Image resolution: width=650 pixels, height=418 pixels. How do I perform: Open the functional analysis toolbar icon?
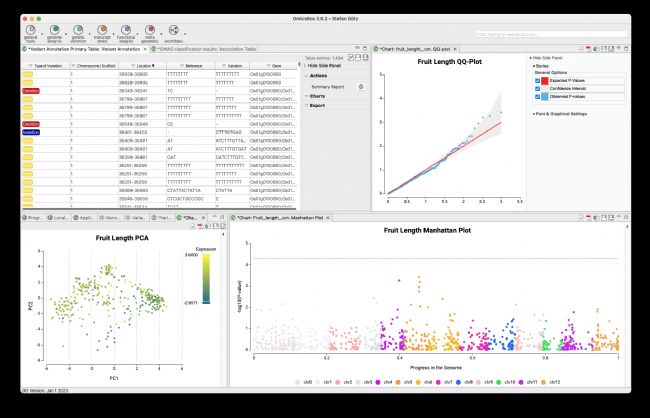point(127,30)
